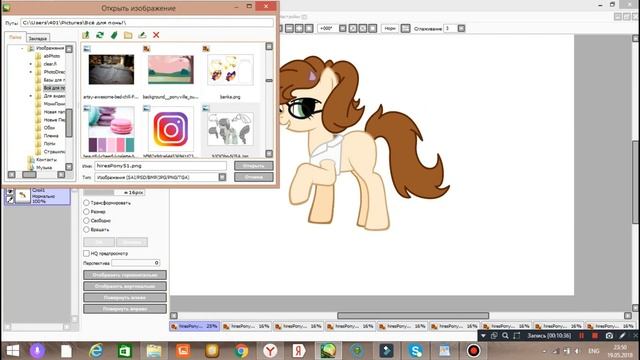Click the Открыть button
The height and width of the screenshot is (360, 640).
[x=253, y=166]
